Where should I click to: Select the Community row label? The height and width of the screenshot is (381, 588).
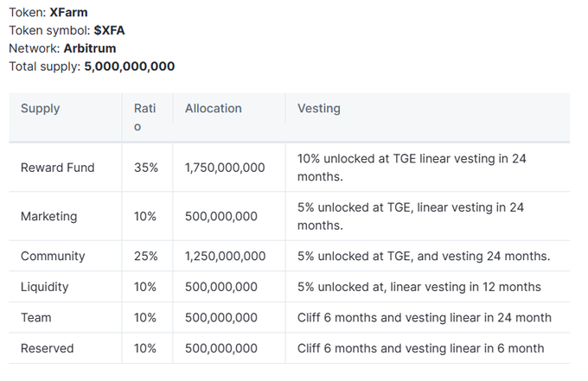(x=53, y=256)
